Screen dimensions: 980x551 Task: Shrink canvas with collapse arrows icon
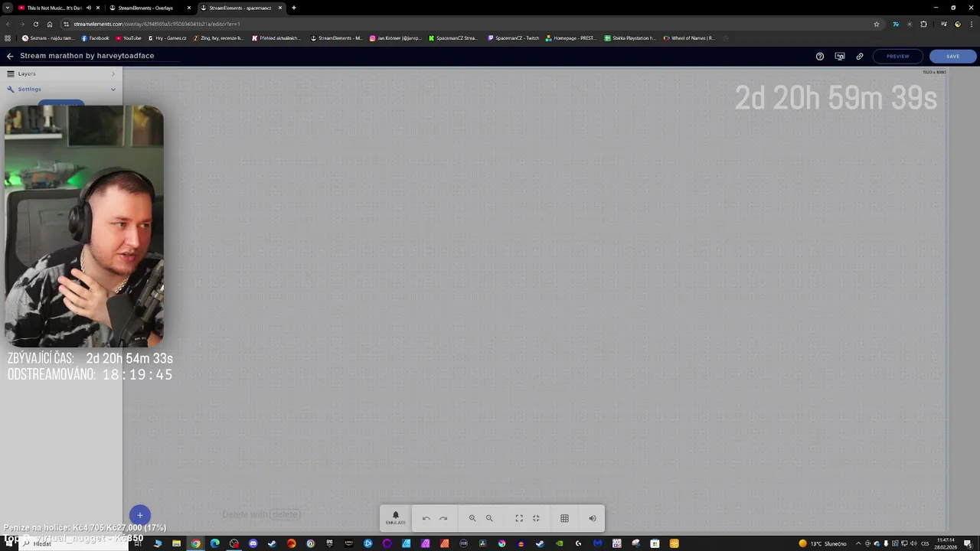pos(536,518)
